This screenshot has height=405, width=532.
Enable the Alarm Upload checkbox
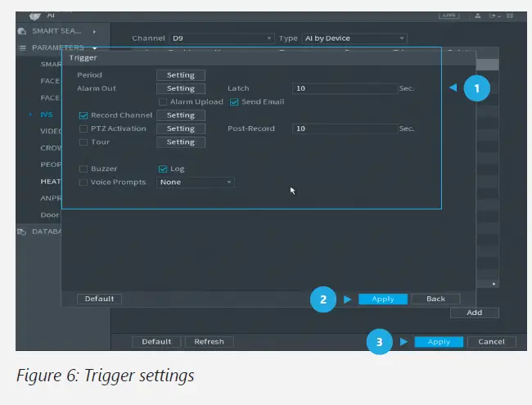(163, 101)
